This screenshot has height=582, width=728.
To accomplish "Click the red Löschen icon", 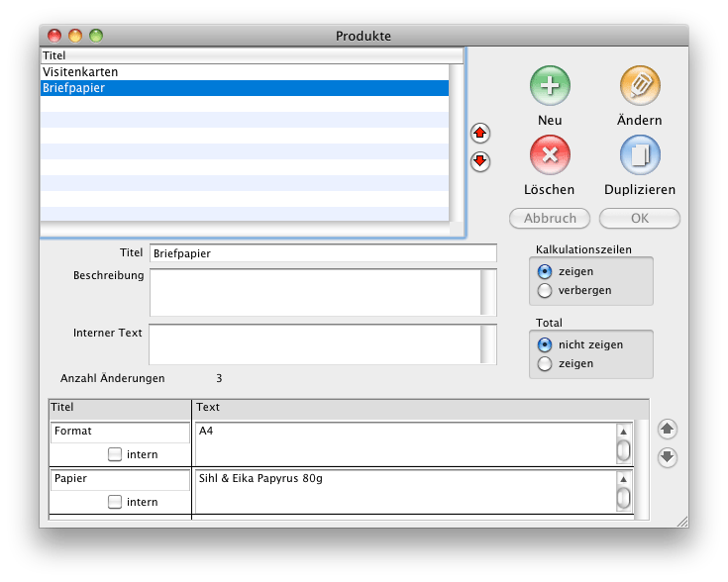I will pyautogui.click(x=550, y=155).
